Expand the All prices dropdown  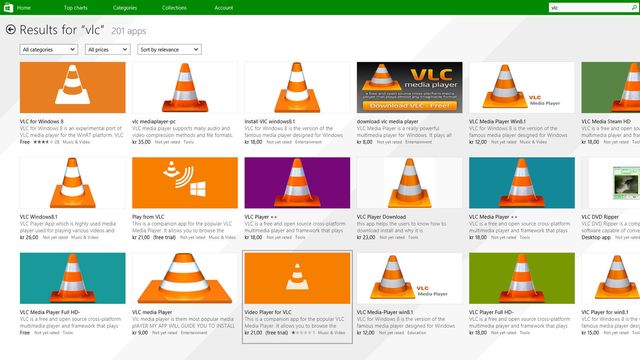point(107,49)
